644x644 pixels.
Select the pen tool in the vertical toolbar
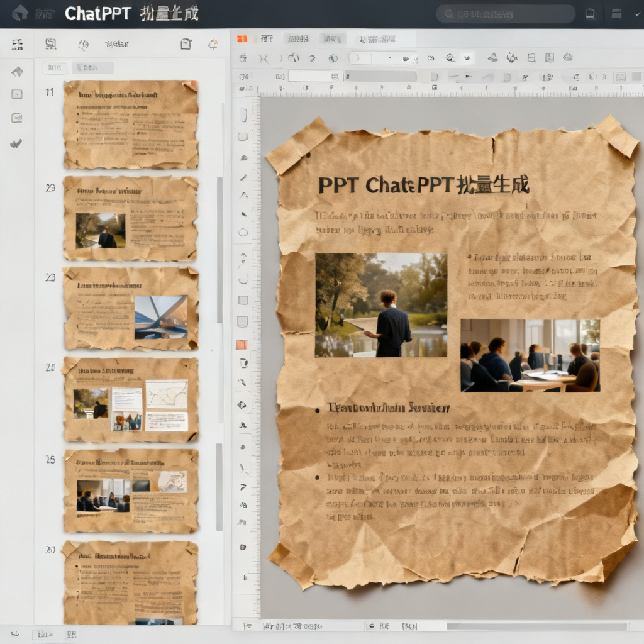click(x=243, y=177)
